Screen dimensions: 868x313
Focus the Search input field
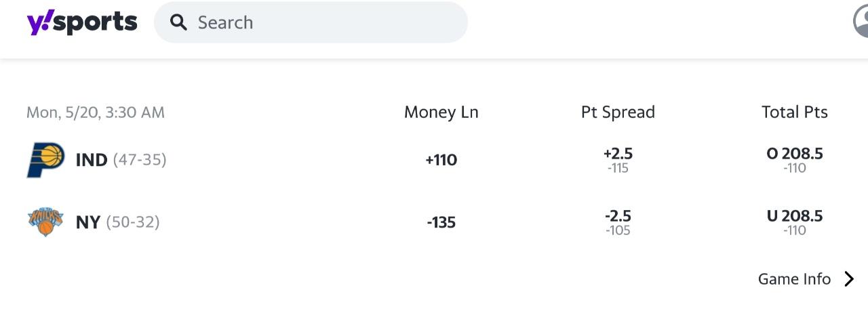tap(325, 22)
